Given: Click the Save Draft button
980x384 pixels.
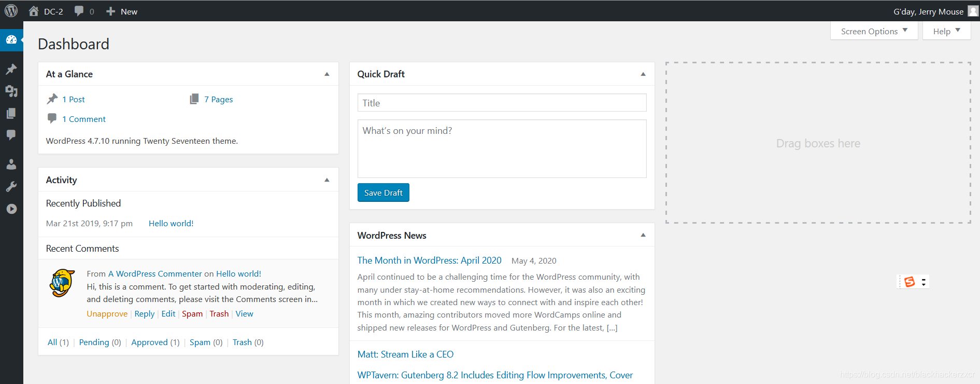Looking at the screenshot, I should pos(384,193).
